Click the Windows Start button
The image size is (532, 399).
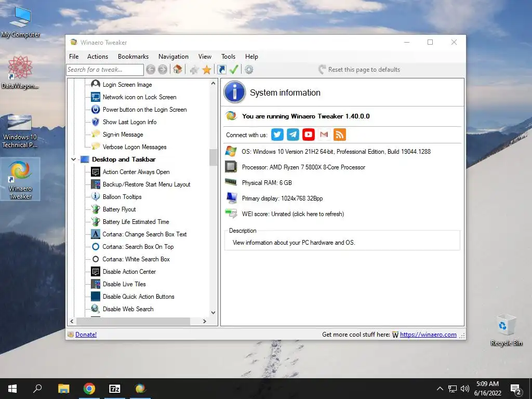click(x=12, y=389)
